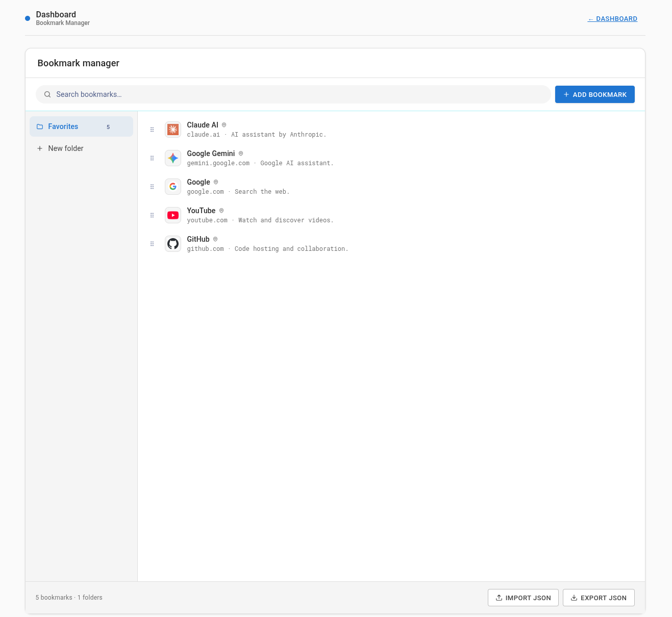Click the drag handle beside GitHub
672x617 pixels.
152,244
